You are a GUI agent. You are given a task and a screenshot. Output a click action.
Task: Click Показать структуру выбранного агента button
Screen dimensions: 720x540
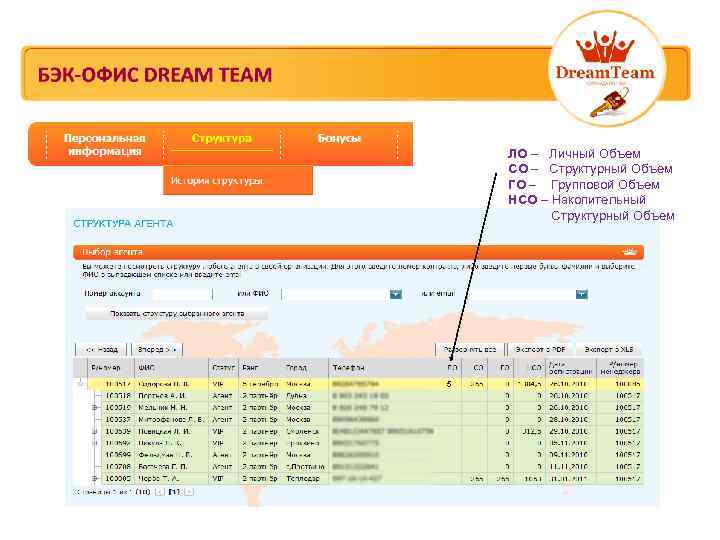tap(177, 314)
